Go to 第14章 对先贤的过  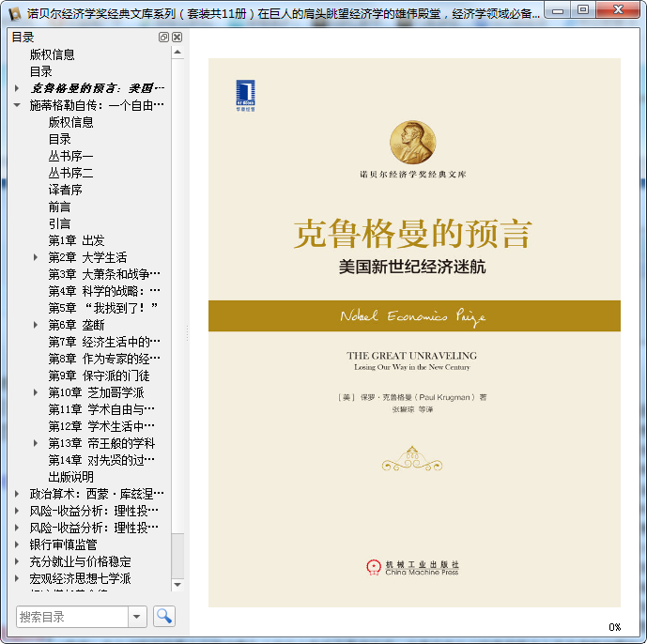(101, 460)
